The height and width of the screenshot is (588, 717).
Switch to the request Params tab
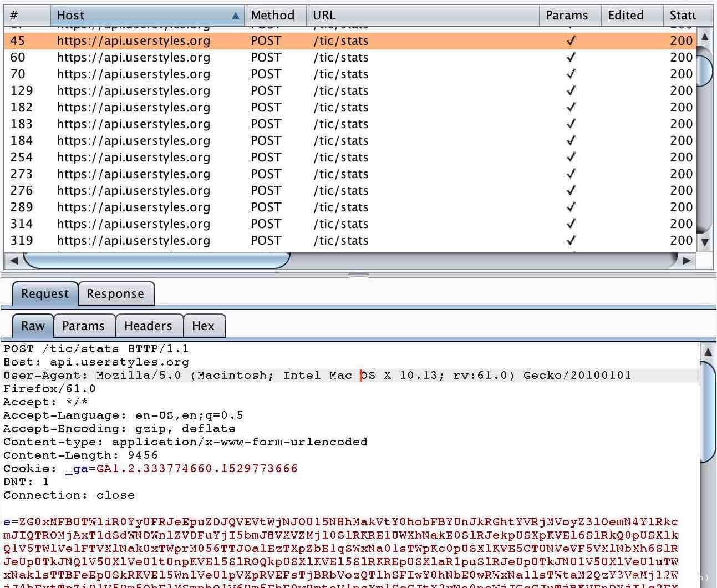coord(83,326)
